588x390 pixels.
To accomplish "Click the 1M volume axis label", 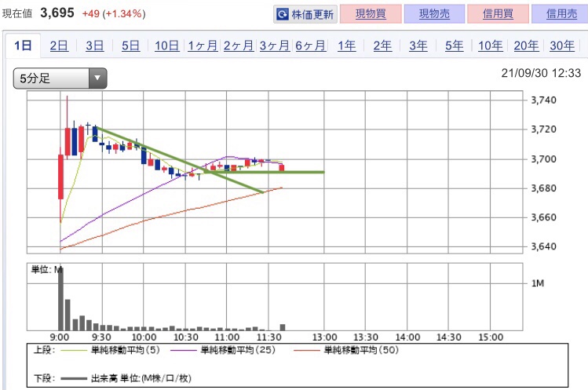I will (x=538, y=283).
